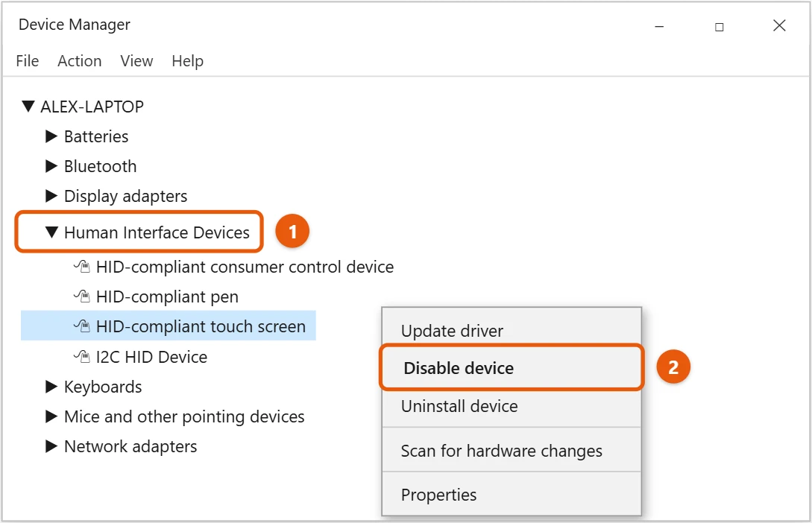Collapse the Human Interface Devices arrow
Screen dimensions: 812x523
[x=51, y=232]
